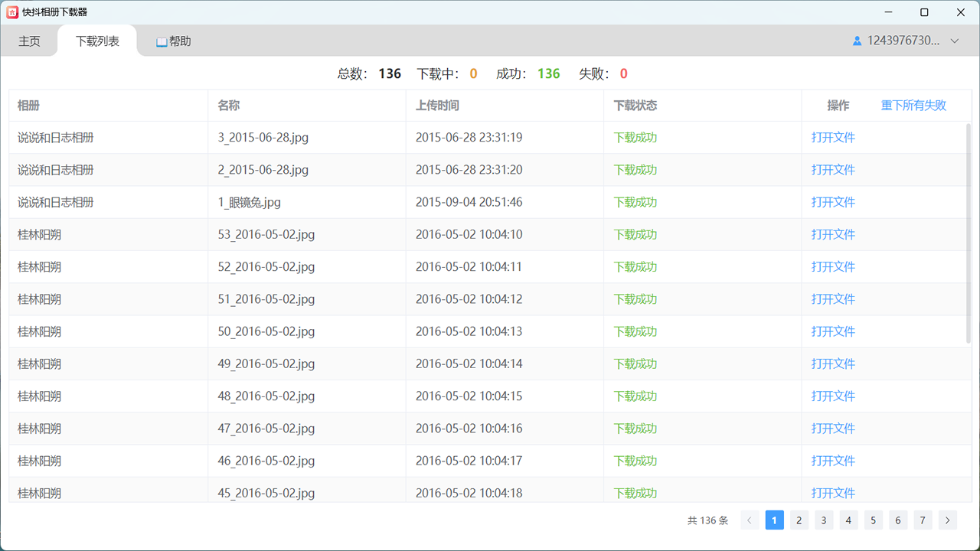Click the app logo icon in title bar
Image resolution: width=980 pixels, height=551 pixels.
pyautogui.click(x=12, y=12)
